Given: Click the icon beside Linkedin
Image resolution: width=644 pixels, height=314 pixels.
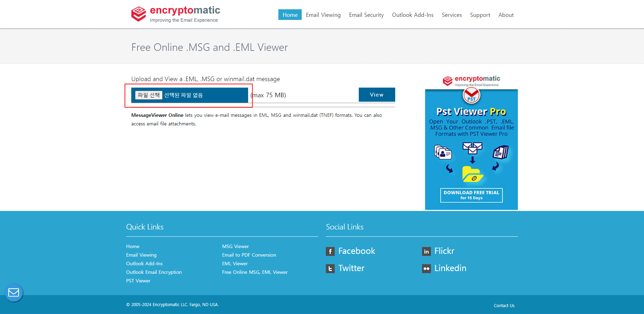Looking at the screenshot, I should click(426, 269).
